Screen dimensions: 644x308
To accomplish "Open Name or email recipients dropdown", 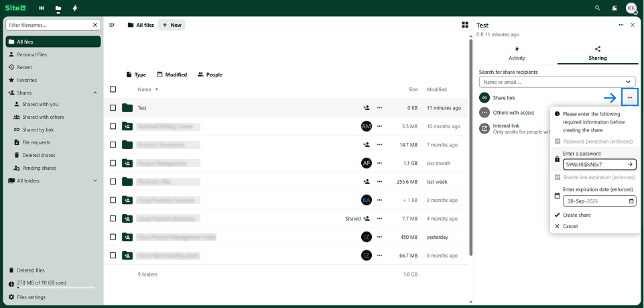I will 628,82.
